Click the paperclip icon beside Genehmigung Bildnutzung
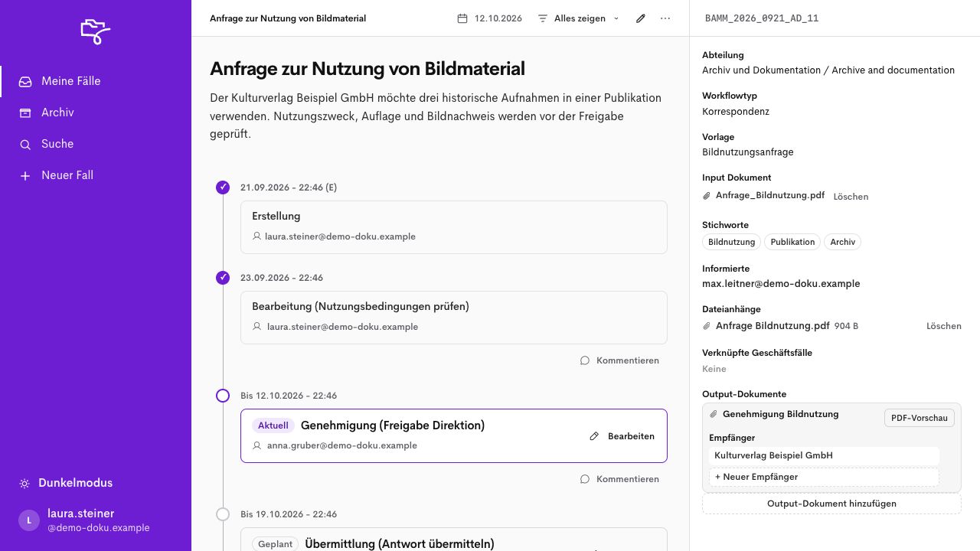This screenshot has height=551, width=980. [714, 414]
